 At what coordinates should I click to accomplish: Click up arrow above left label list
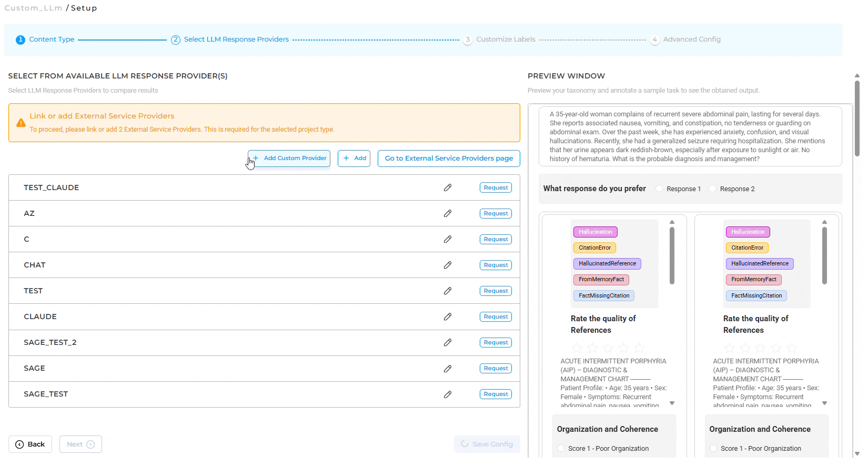click(x=672, y=222)
